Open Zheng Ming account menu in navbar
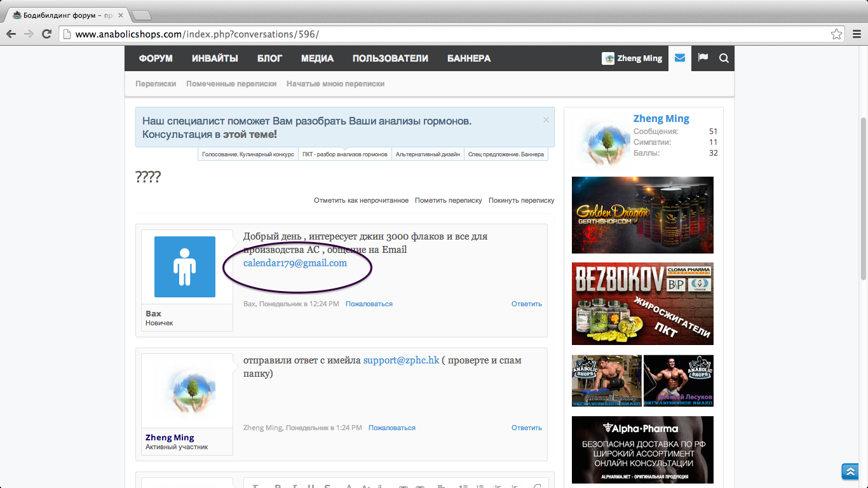Viewport: 868px width, 488px height. pos(632,58)
